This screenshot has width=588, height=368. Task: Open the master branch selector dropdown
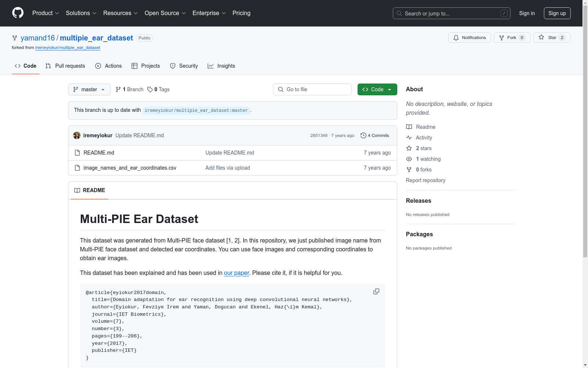click(89, 89)
